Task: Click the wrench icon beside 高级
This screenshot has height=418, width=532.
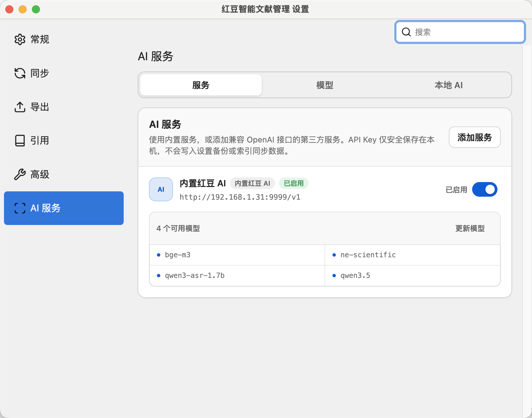Action: pos(20,174)
